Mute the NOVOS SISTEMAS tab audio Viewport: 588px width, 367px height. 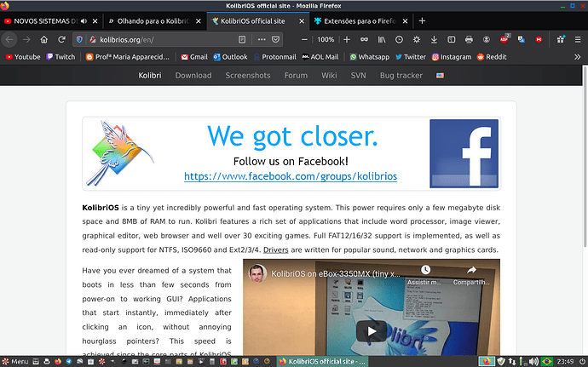coord(85,20)
